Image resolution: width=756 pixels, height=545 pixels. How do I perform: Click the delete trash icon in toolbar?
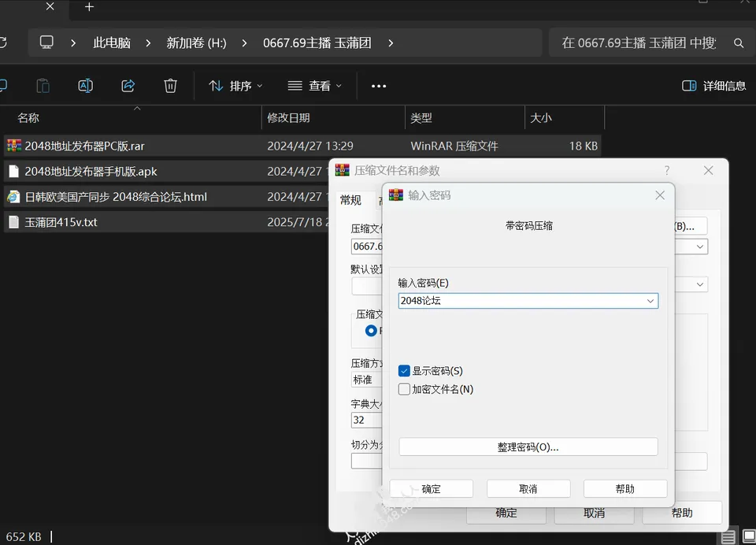[170, 86]
